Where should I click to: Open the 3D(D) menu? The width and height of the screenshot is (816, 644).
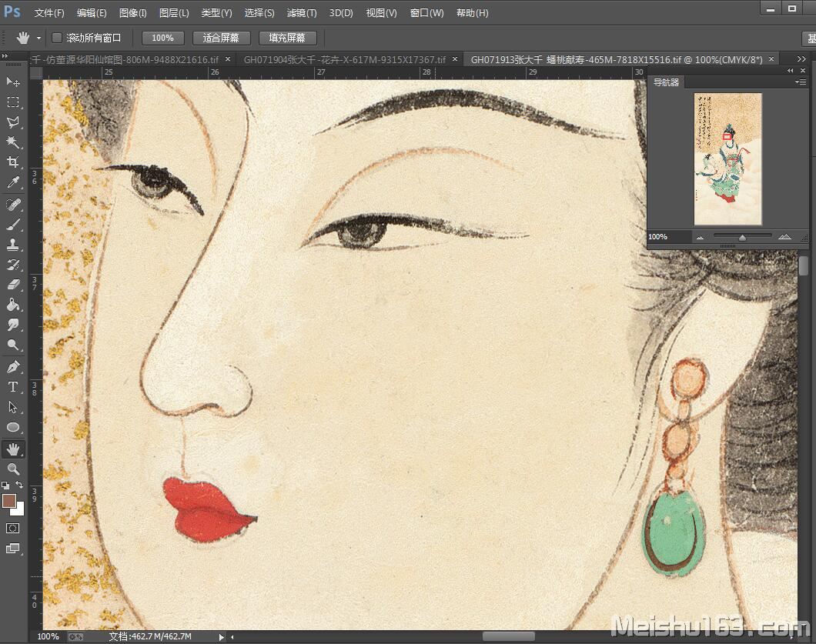click(x=341, y=13)
